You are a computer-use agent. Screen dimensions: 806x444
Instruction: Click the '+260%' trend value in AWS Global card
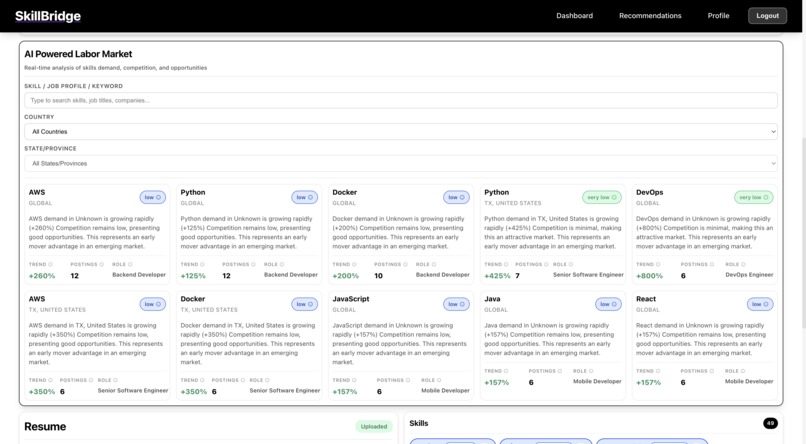pyautogui.click(x=42, y=276)
